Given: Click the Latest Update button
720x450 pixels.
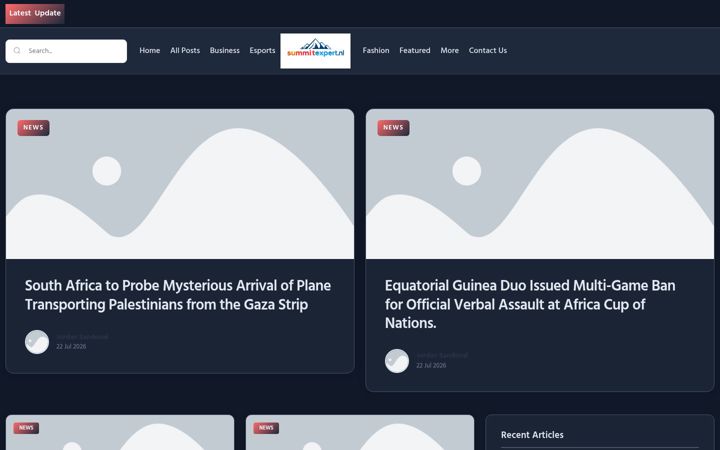Looking at the screenshot, I should click(x=35, y=13).
